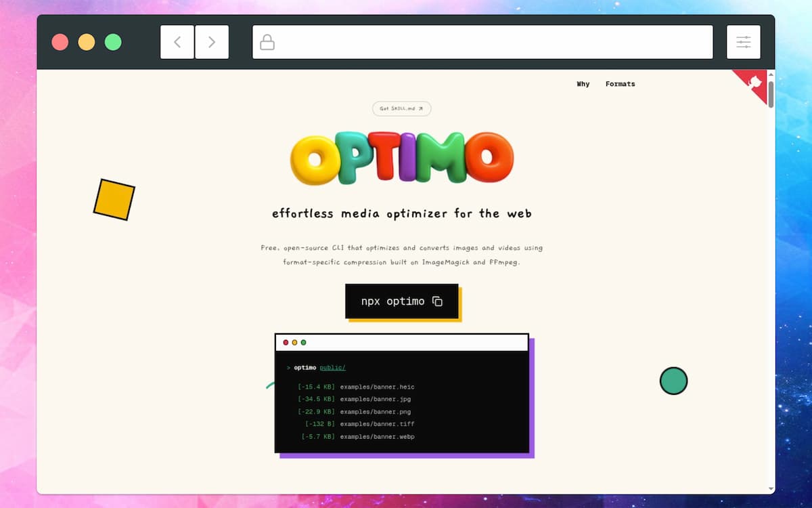Click the [-15.4 KB] savings value

point(317,387)
